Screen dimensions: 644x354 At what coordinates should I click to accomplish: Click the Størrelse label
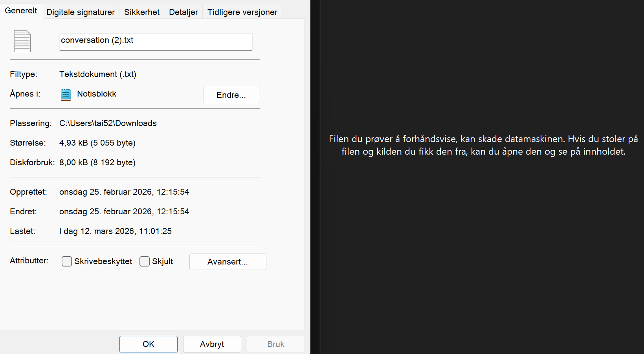coord(28,143)
